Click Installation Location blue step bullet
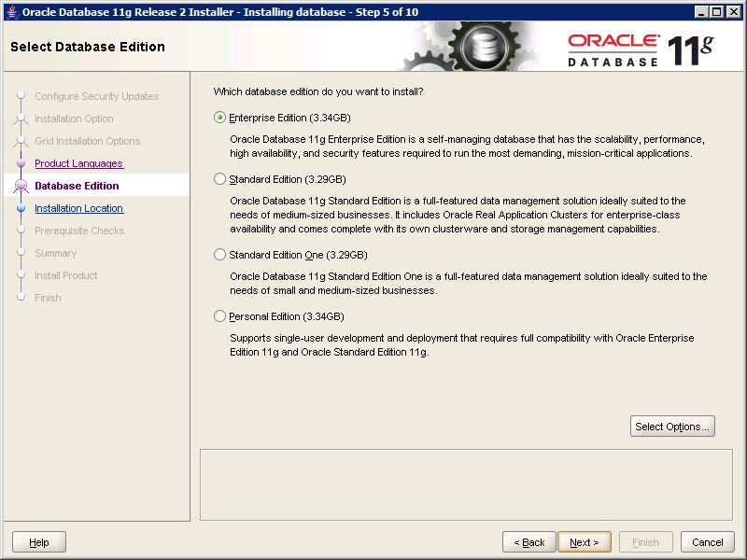This screenshot has height=560, width=747. (21, 208)
